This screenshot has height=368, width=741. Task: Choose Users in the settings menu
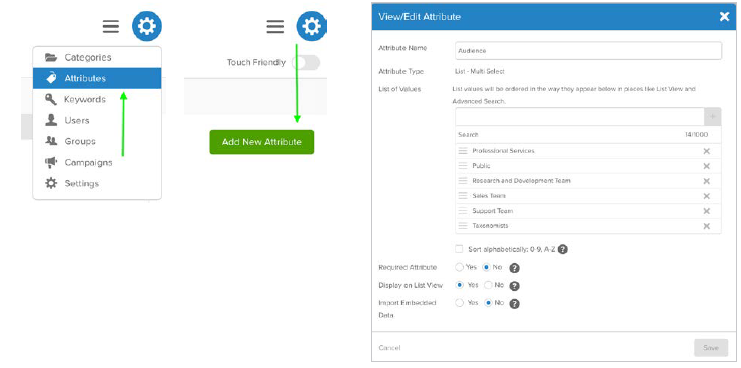[97, 120]
